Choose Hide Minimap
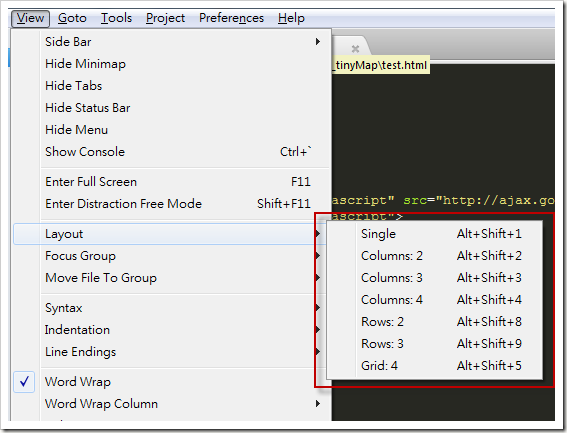The width and height of the screenshot is (567, 433). click(x=172, y=64)
